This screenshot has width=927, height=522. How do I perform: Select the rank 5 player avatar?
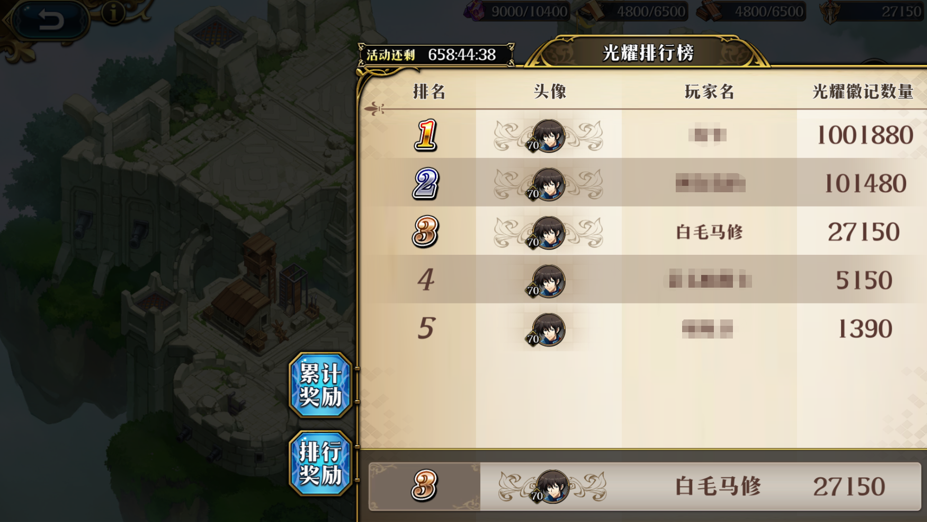[x=546, y=329]
